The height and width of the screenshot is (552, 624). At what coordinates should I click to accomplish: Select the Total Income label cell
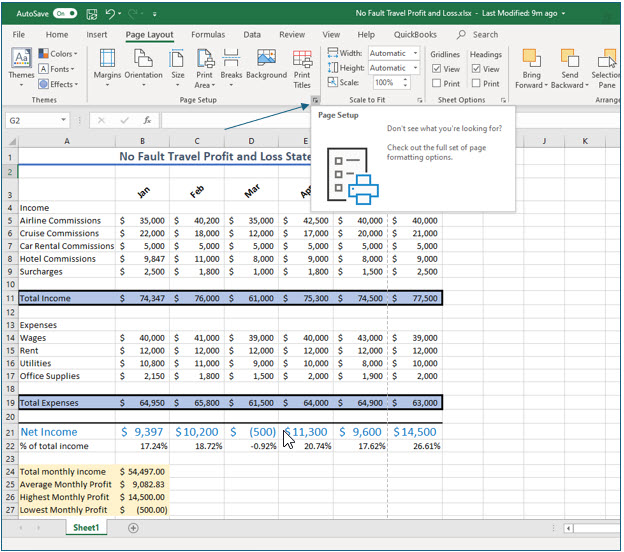67,298
